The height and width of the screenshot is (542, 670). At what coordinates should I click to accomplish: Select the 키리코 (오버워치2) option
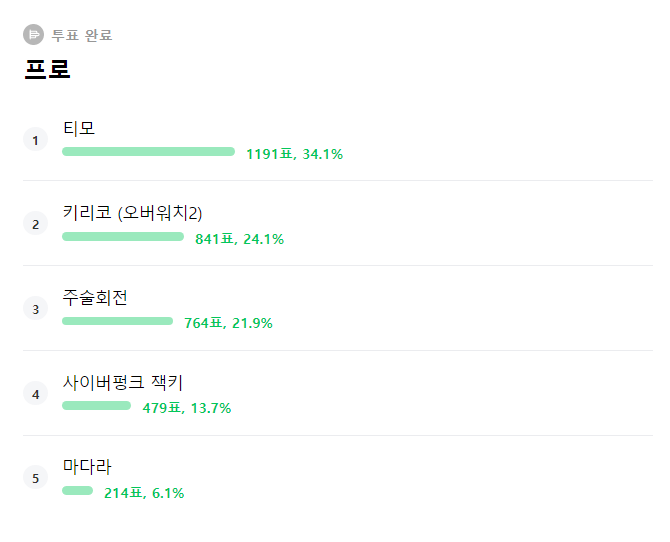133,213
